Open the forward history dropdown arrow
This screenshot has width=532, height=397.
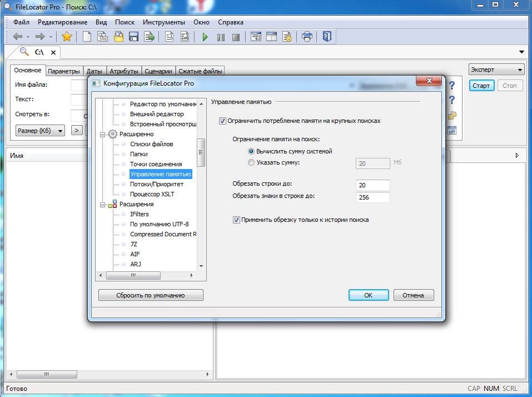pos(51,37)
